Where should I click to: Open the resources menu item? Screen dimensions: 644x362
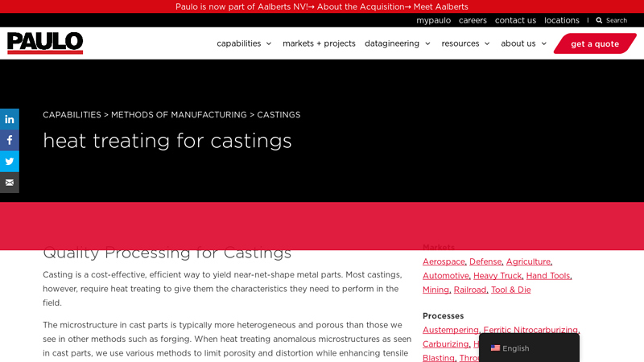(460, 43)
